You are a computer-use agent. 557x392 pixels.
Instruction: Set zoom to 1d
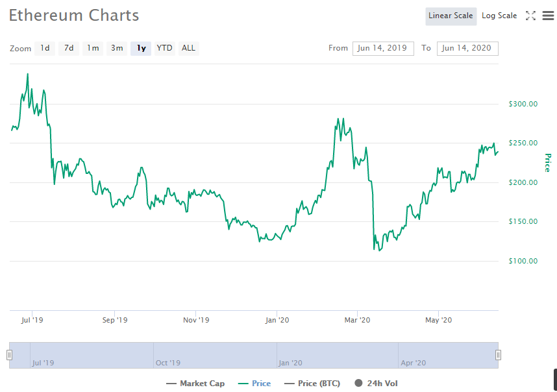click(45, 48)
